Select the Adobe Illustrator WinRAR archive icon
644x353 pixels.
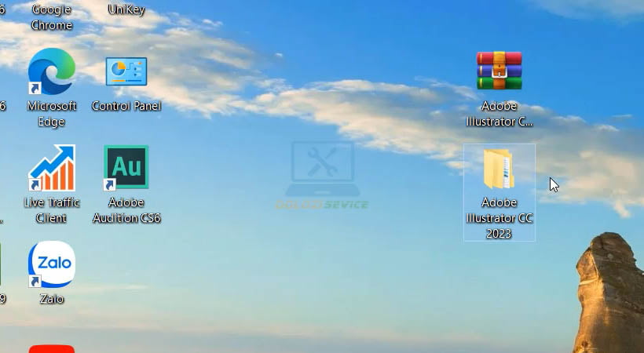tap(499, 71)
